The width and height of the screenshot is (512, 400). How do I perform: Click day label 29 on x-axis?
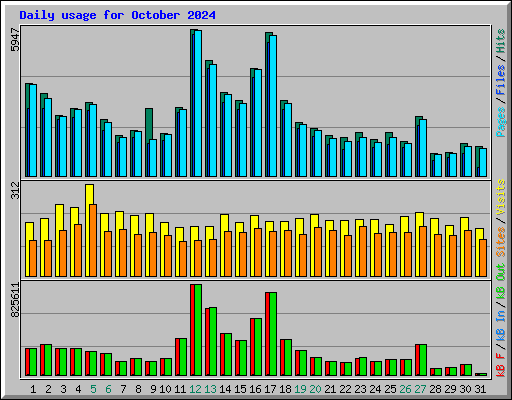[x=450, y=389]
